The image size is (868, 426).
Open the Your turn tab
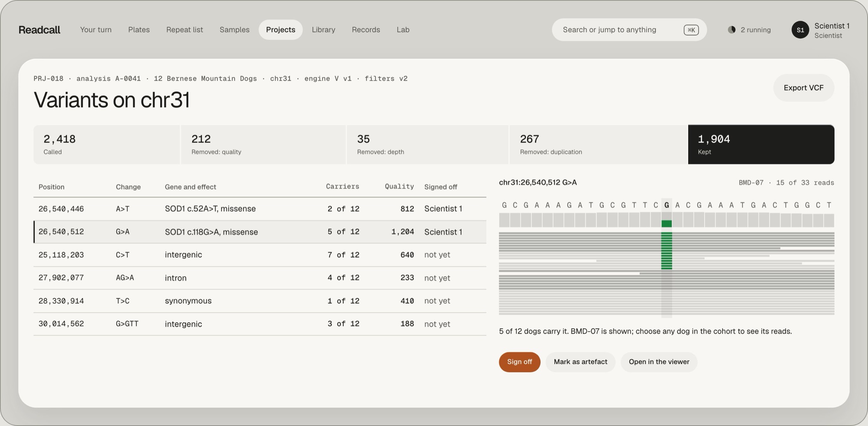click(95, 30)
